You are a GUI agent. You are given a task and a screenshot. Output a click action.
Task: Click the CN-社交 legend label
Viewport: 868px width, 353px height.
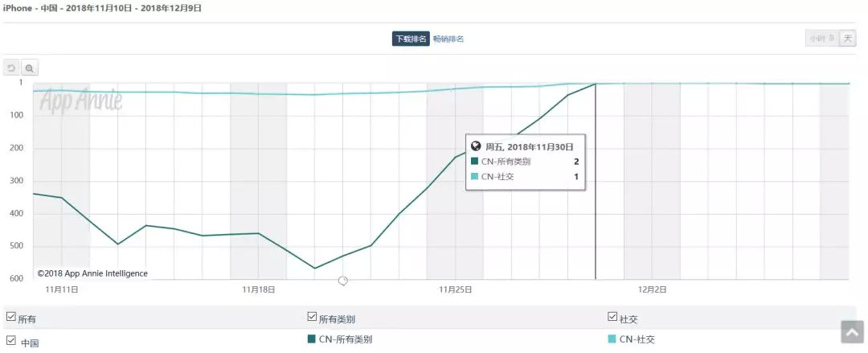click(x=637, y=339)
